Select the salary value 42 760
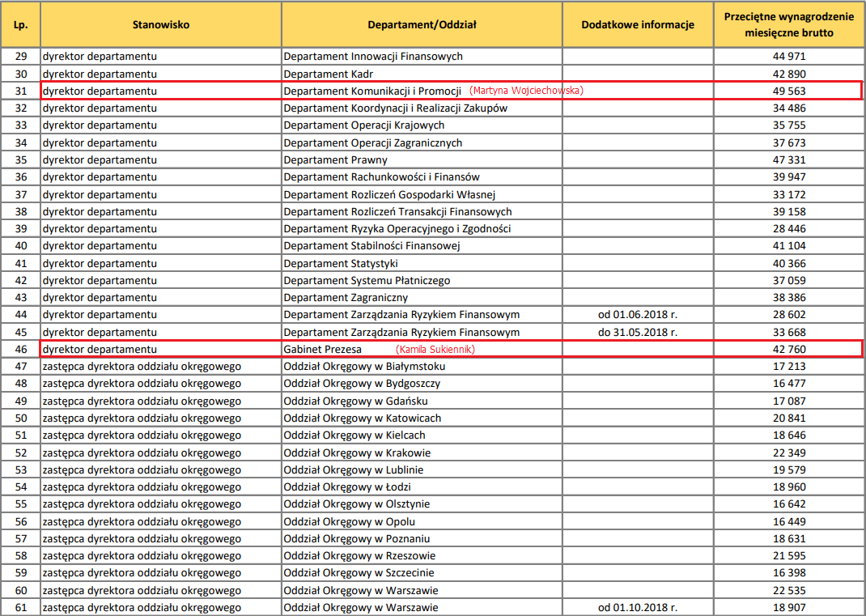 789,350
